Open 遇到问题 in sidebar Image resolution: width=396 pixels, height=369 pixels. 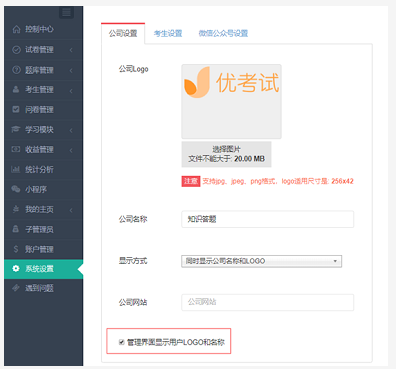44,288
